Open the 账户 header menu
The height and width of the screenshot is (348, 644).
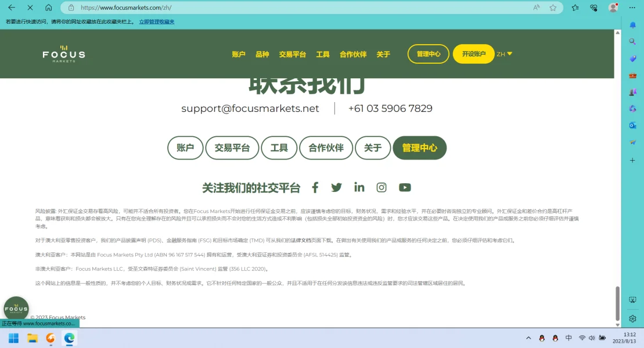coord(239,54)
